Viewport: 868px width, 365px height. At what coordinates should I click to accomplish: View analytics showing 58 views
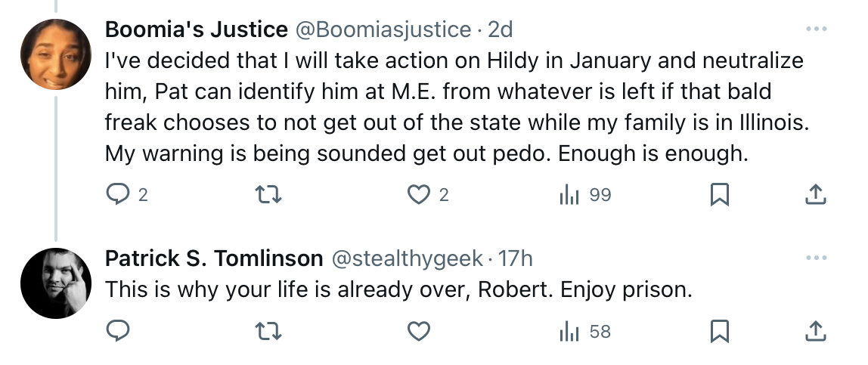pyautogui.click(x=585, y=331)
